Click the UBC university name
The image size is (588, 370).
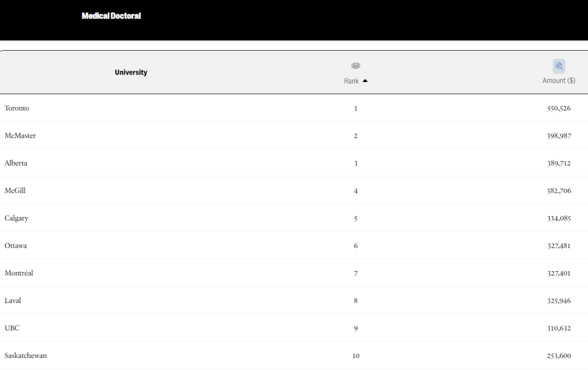coord(12,328)
